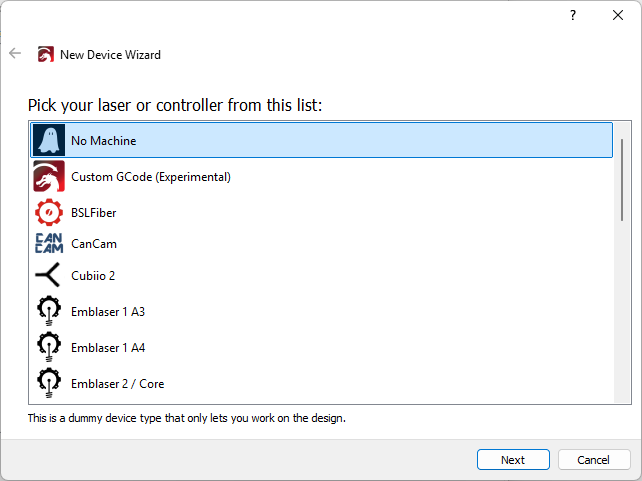Select the Cubiio 2 device entry

(x=93, y=276)
